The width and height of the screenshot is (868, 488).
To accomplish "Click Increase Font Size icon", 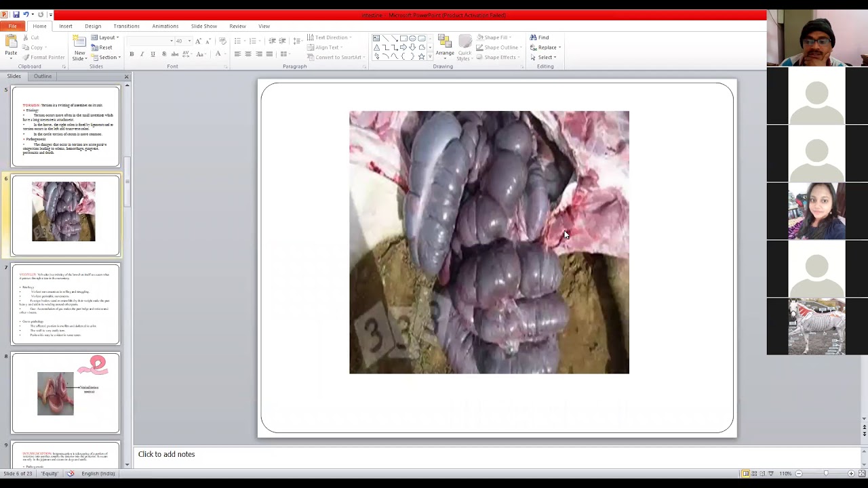I will click(x=198, y=41).
